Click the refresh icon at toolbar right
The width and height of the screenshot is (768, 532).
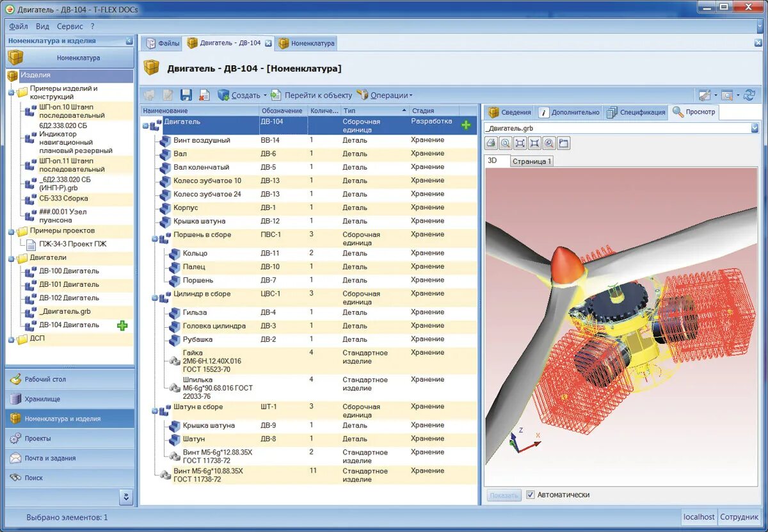(x=749, y=95)
